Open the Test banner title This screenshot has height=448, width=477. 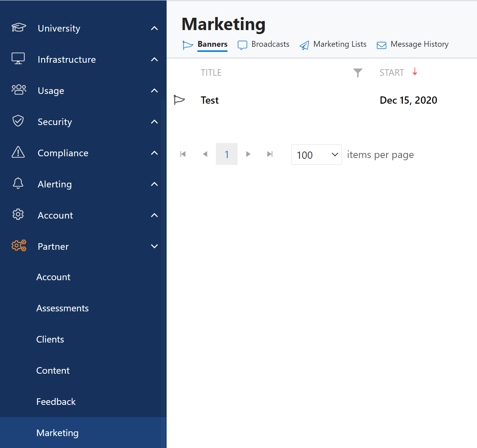click(210, 100)
